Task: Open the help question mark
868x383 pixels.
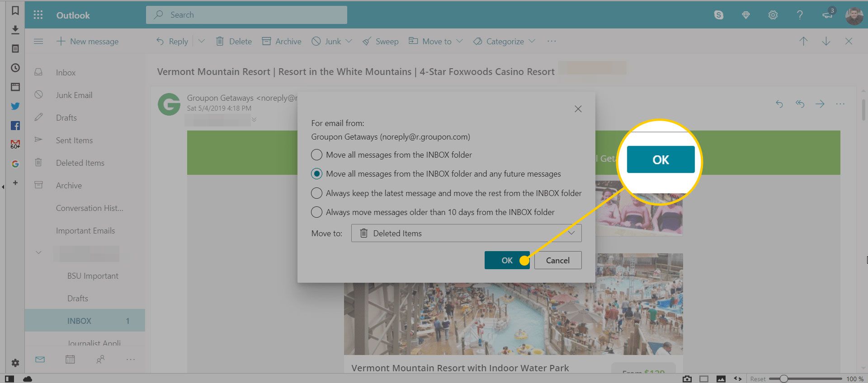Action: click(800, 15)
